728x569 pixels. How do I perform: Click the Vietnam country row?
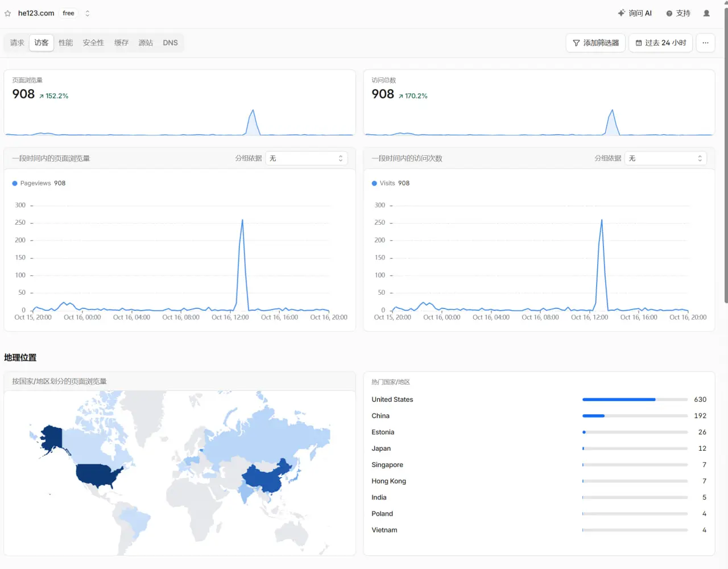point(539,530)
